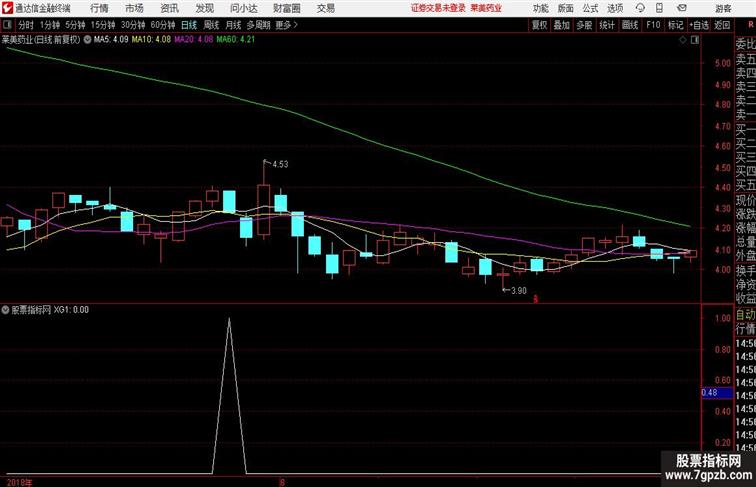Select the 周线 weekly period
756x487 pixels.
[211, 25]
